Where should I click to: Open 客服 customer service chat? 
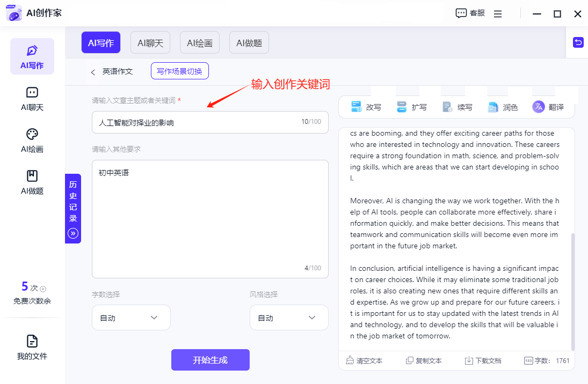click(x=470, y=13)
